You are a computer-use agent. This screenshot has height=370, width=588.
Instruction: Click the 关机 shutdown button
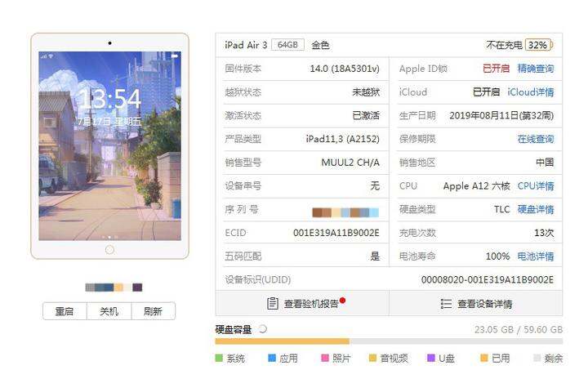click(109, 311)
